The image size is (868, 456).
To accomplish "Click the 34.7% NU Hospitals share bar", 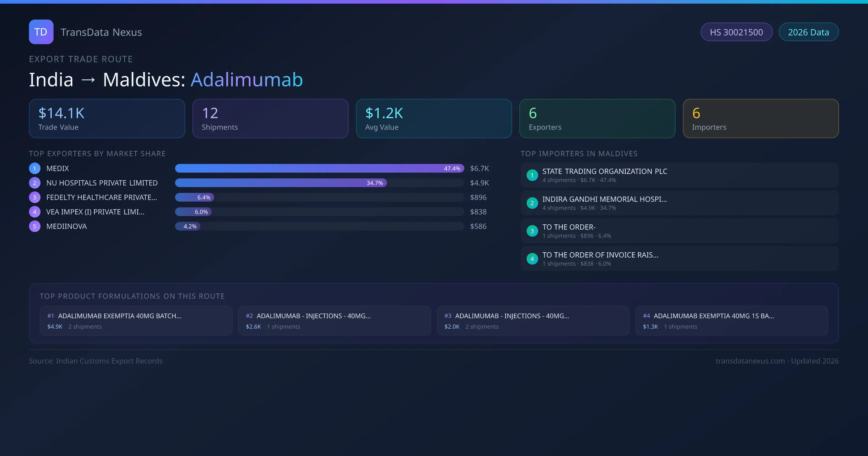I will [281, 183].
